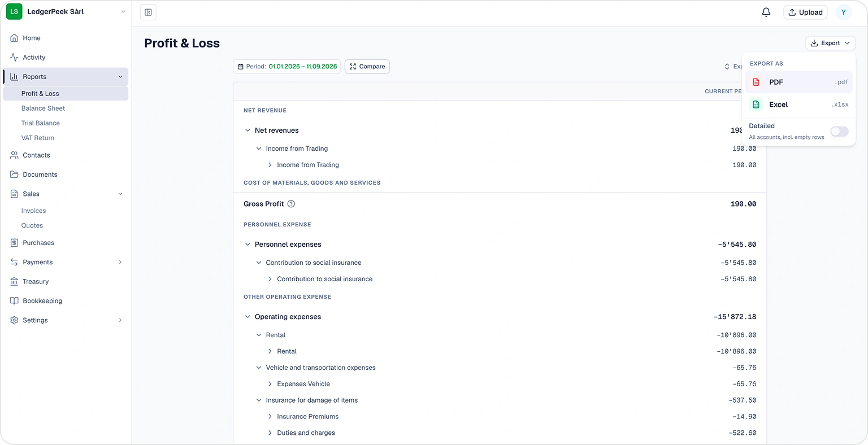This screenshot has width=868, height=445.
Task: Open notifications with the bell icon
Action: point(766,12)
